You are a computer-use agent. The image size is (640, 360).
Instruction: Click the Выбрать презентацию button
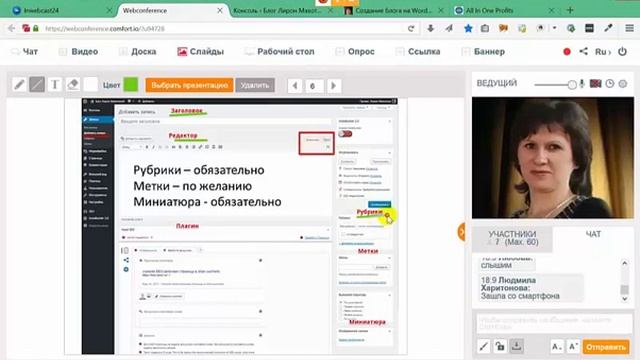click(x=189, y=85)
